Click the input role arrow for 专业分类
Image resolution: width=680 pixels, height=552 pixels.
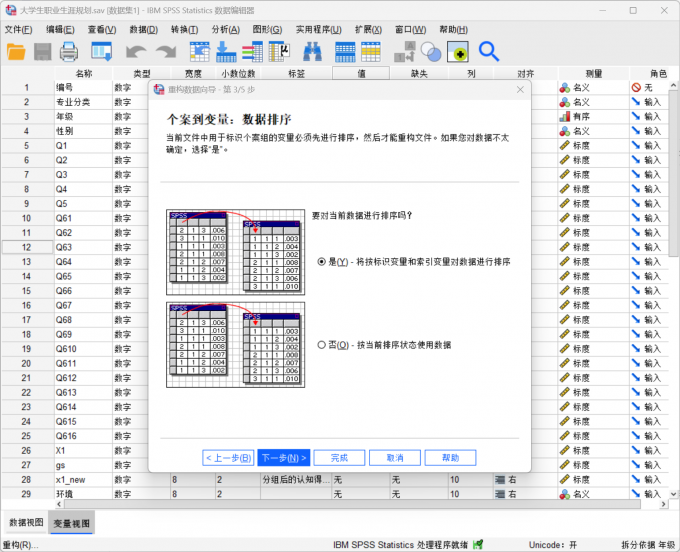pos(636,102)
